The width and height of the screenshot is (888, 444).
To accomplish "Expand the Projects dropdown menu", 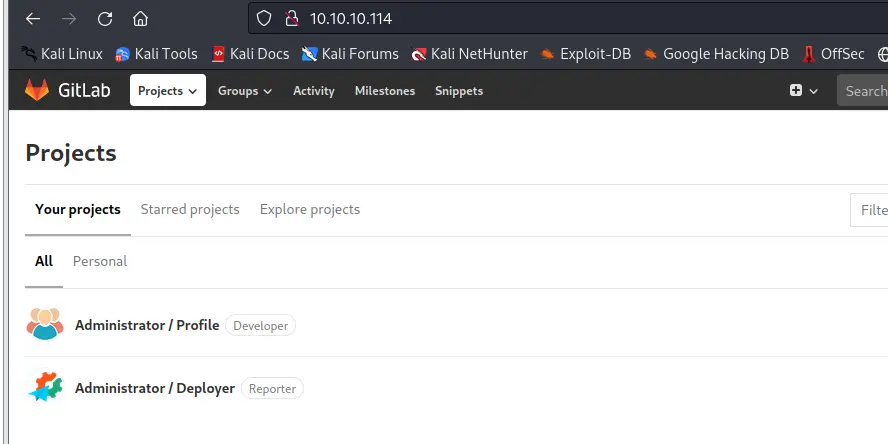I will click(167, 90).
